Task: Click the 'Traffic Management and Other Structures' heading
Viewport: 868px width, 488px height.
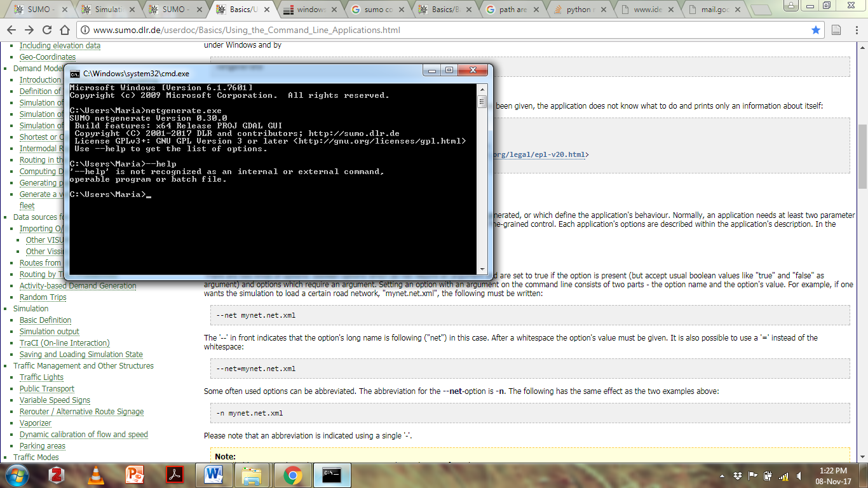Action: (x=83, y=366)
